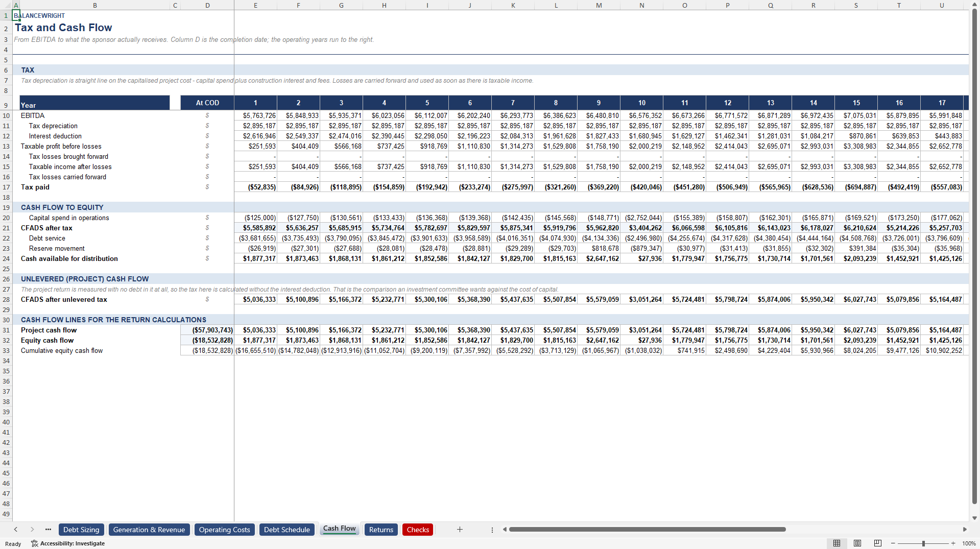Select the 'Debt service' label
Screen dimensions: 980x549
47,238
